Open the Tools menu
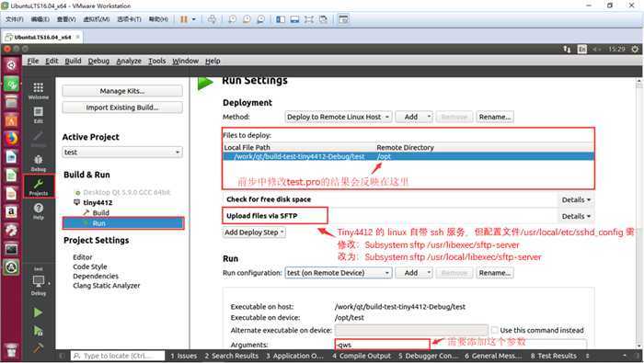This screenshot has width=644, height=363. click(157, 61)
